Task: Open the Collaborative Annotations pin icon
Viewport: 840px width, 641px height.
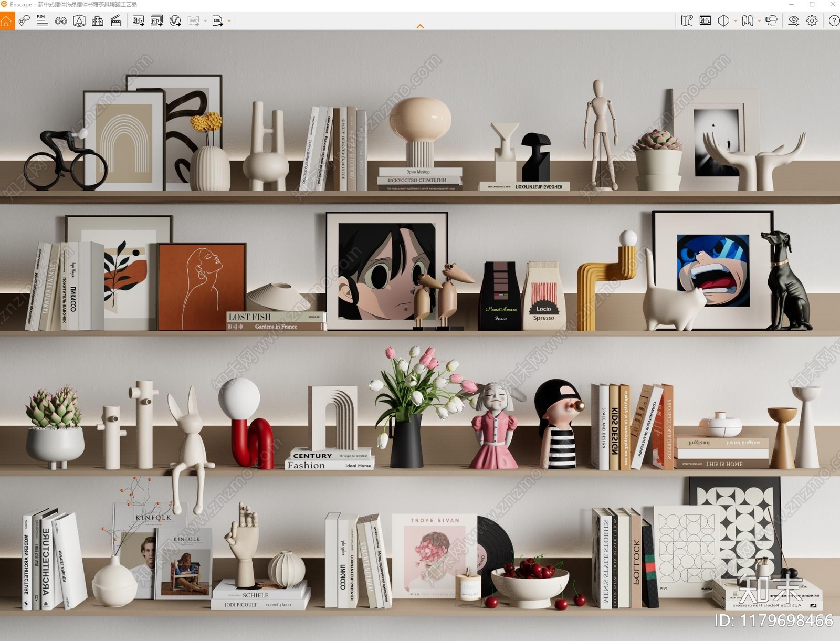Action: [x=24, y=21]
